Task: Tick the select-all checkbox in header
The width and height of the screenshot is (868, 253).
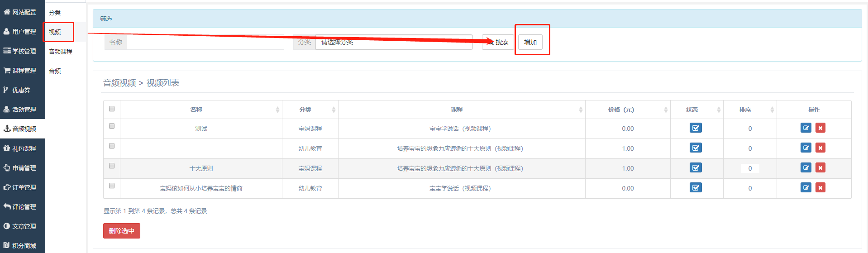Action: (112, 109)
